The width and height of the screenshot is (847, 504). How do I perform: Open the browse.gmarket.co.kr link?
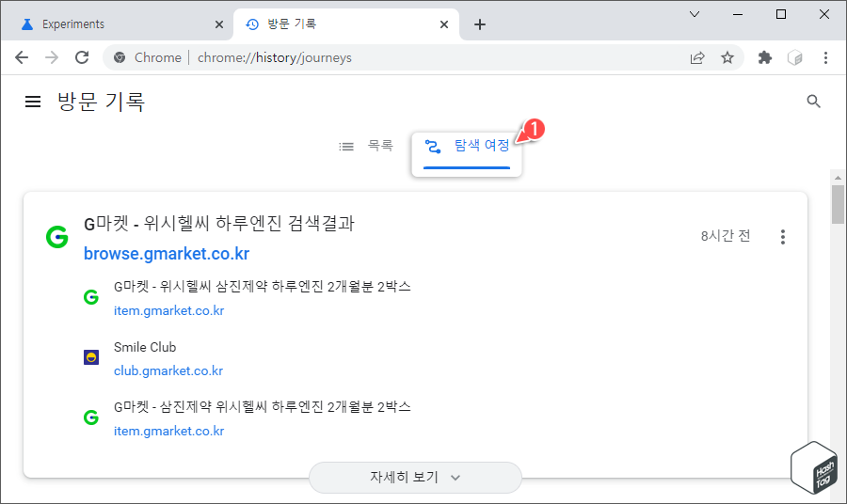point(167,254)
